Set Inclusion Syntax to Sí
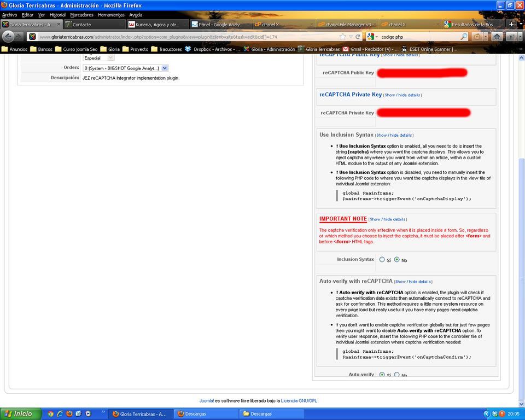Viewport: 525px width, 420px height. 382,260
